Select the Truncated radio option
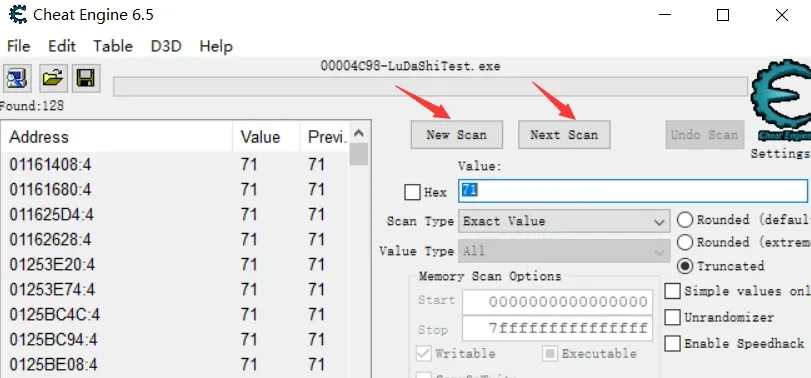This screenshot has height=378, width=811. (x=685, y=266)
